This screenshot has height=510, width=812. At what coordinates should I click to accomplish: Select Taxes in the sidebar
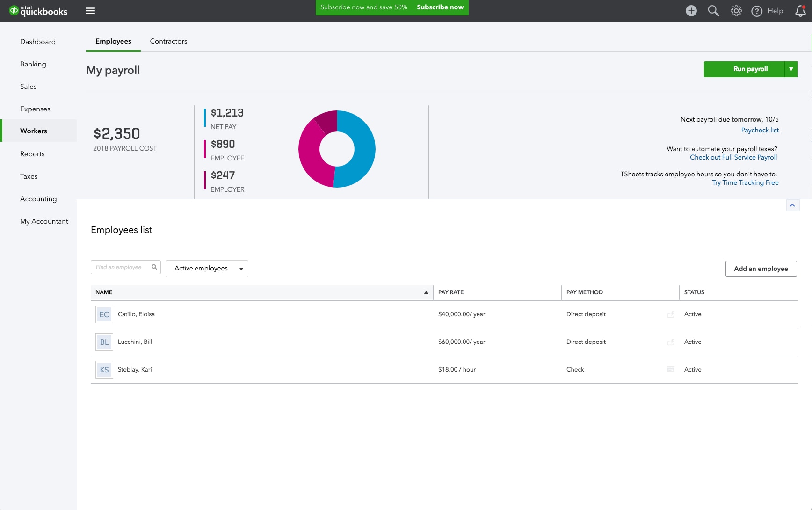[x=29, y=176]
